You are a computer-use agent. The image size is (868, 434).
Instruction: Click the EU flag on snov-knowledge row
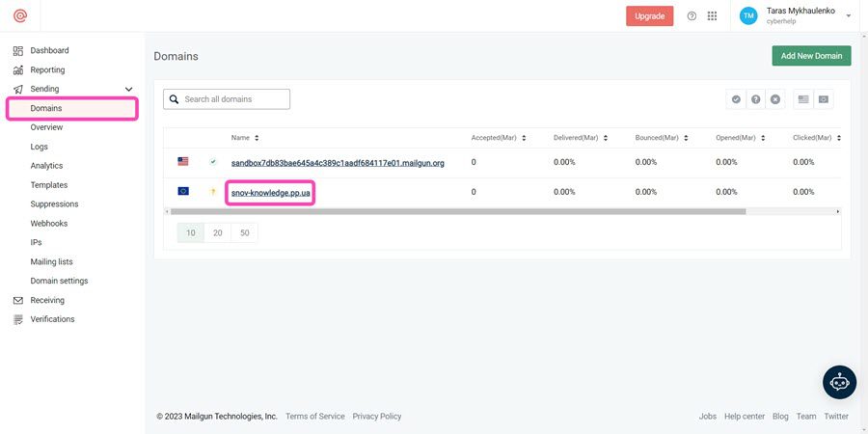pos(183,192)
